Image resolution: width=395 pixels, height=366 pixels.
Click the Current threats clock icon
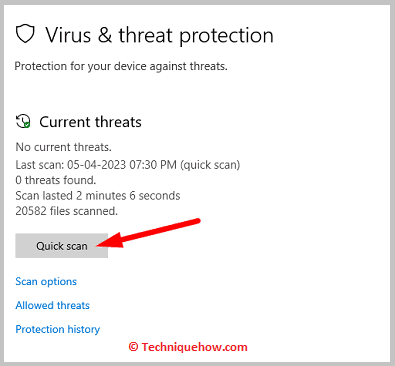[x=23, y=121]
